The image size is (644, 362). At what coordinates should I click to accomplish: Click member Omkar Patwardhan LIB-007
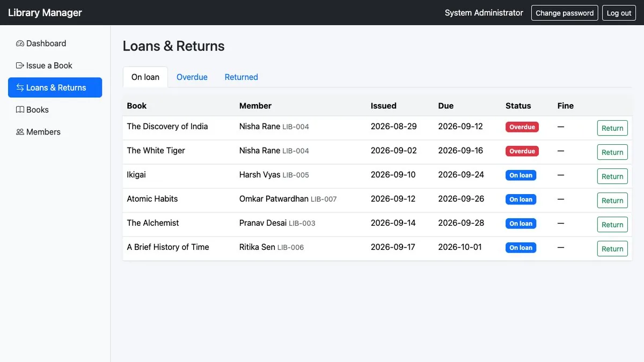288,199
